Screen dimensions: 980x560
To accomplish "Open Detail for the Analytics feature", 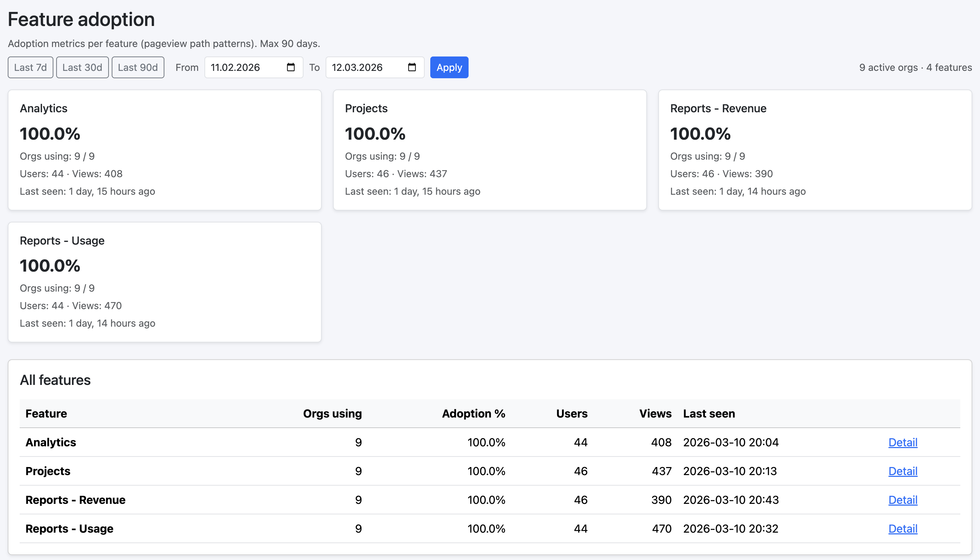I will click(903, 442).
